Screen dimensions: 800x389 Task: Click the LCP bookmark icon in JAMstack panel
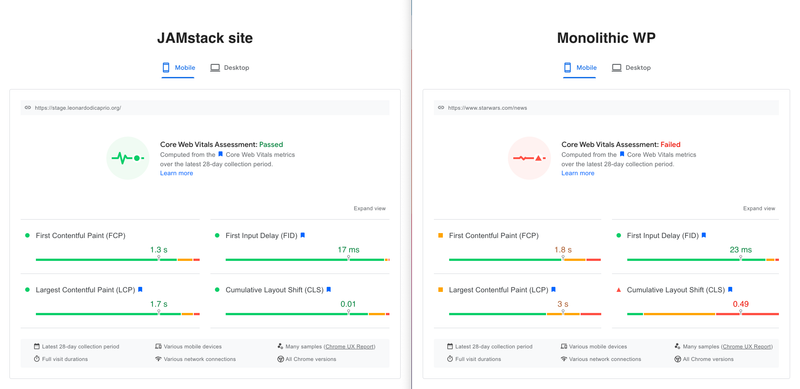pos(140,289)
